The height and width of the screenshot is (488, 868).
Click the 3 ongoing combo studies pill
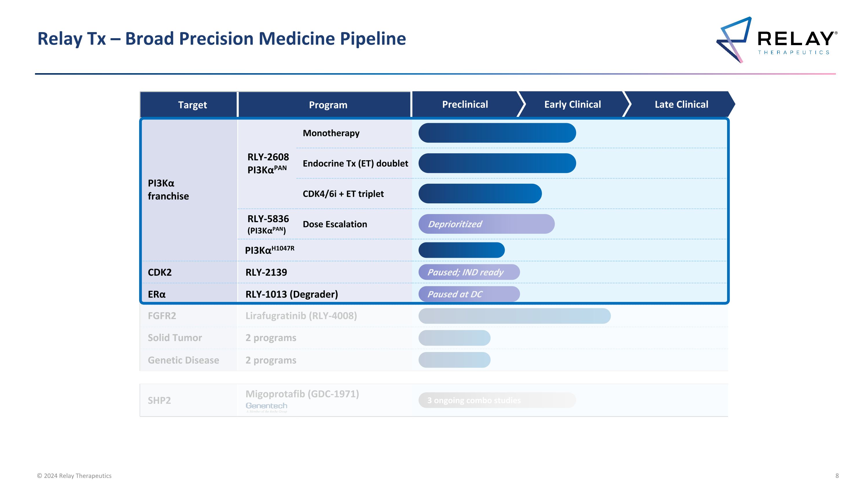(x=497, y=400)
